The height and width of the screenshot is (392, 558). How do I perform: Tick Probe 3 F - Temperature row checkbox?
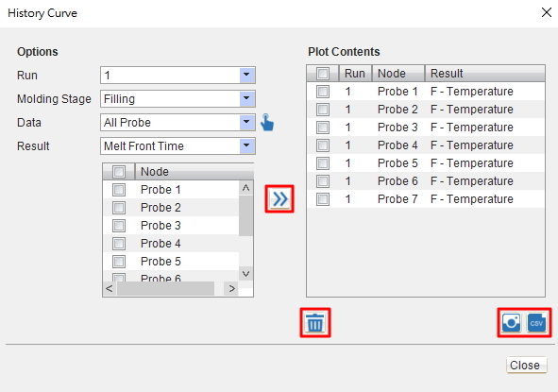coord(323,128)
